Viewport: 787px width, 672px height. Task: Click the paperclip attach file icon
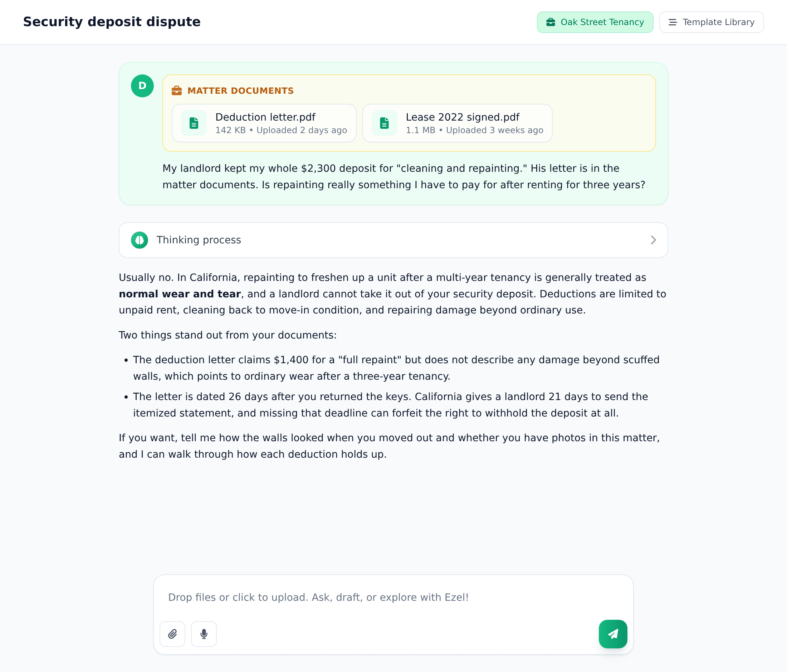click(172, 634)
